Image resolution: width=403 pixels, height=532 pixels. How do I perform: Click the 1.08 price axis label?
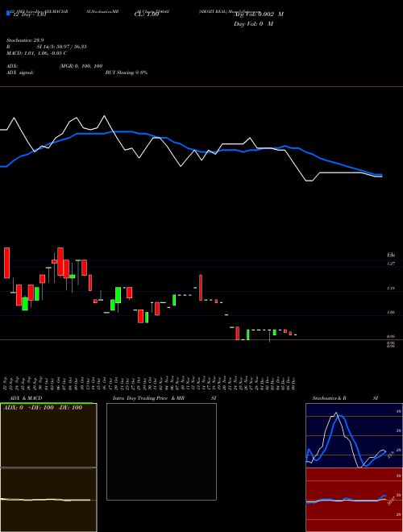(391, 313)
